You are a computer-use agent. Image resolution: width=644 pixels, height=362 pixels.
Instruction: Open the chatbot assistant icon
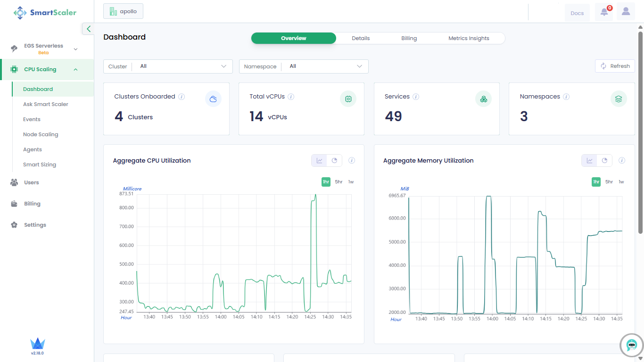coord(632,345)
